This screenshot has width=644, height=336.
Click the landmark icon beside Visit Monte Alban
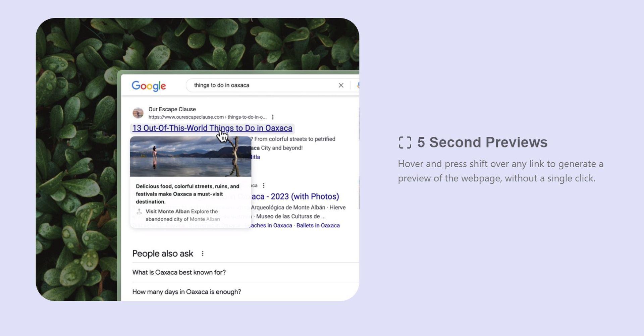[x=139, y=212]
